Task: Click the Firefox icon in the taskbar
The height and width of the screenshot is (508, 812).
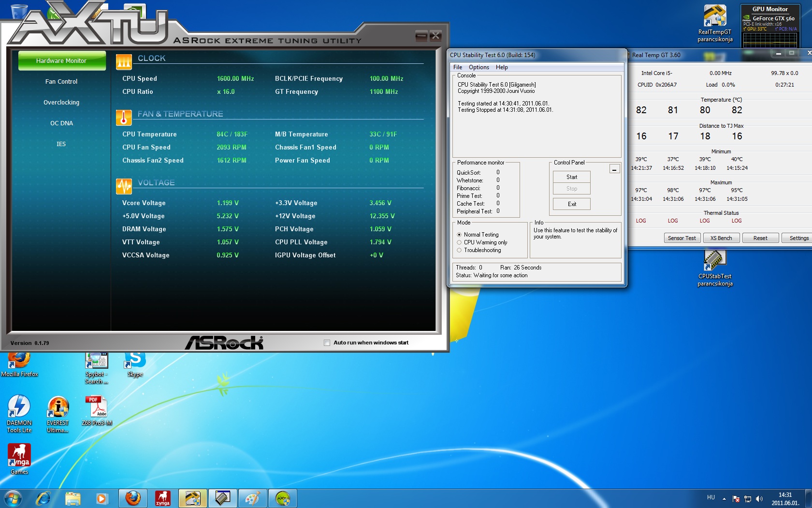Action: pyautogui.click(x=133, y=498)
